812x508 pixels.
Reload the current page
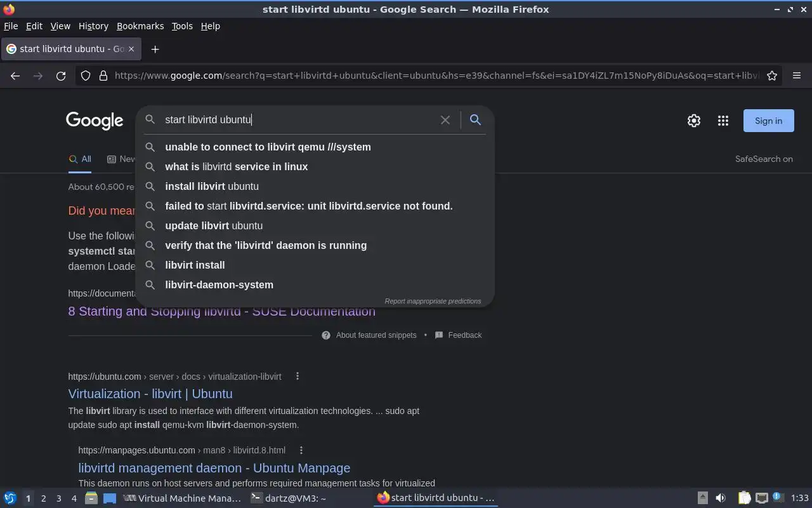[x=61, y=76]
